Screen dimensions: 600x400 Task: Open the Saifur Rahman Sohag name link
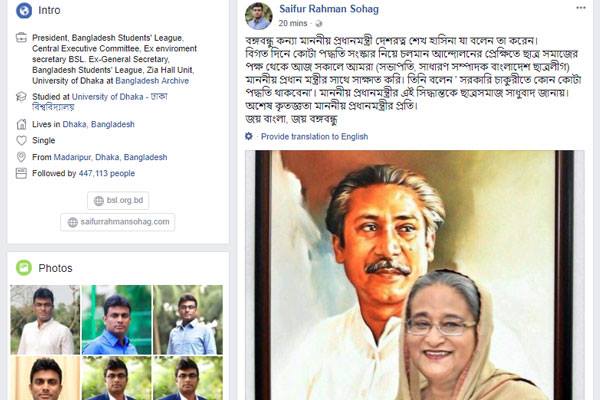tap(329, 9)
